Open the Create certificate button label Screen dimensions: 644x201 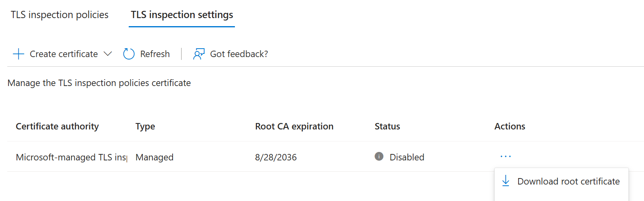click(x=64, y=54)
